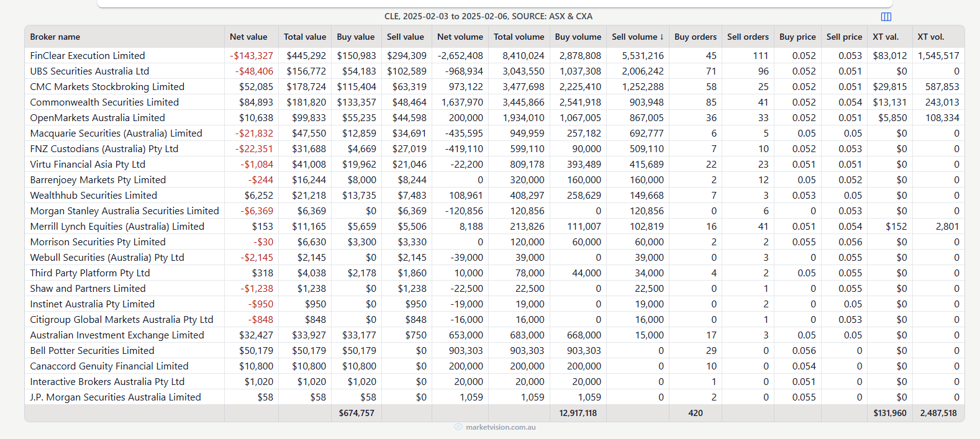The width and height of the screenshot is (980, 439).
Task: Click the $115,404 buy value cell
Action: (356, 86)
